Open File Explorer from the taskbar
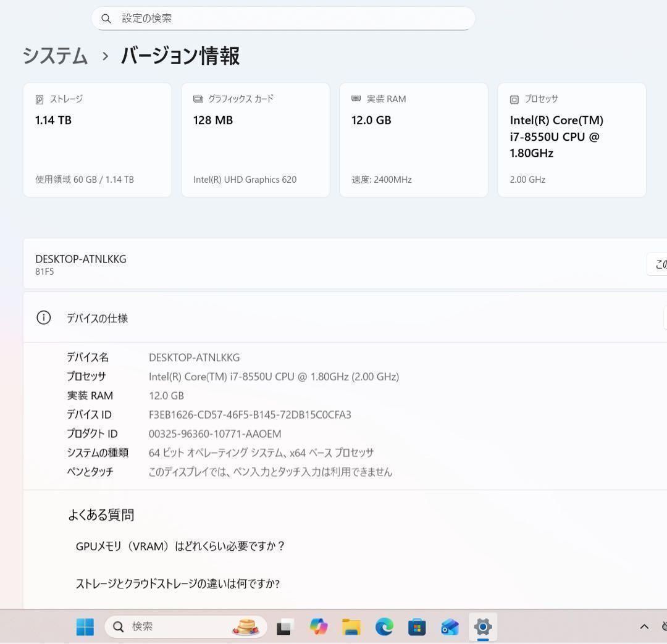 pos(351,626)
